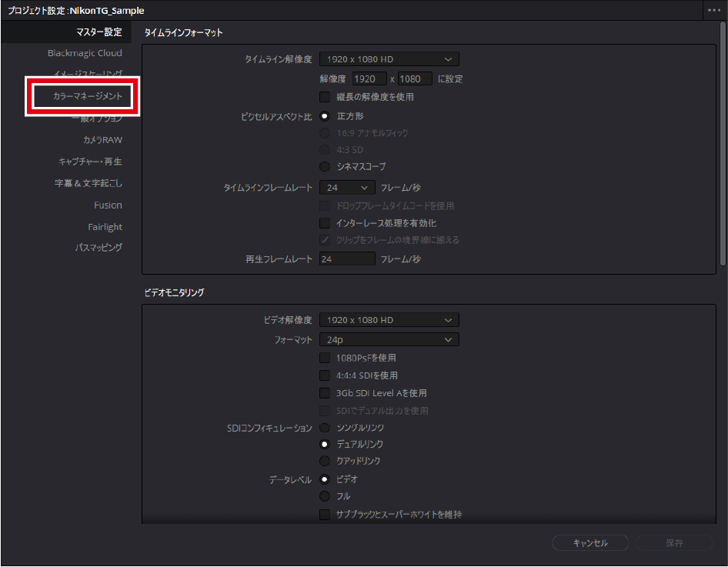Select シネマスコープ pixel aspect ratio
The height and width of the screenshot is (567, 728).
point(325,166)
